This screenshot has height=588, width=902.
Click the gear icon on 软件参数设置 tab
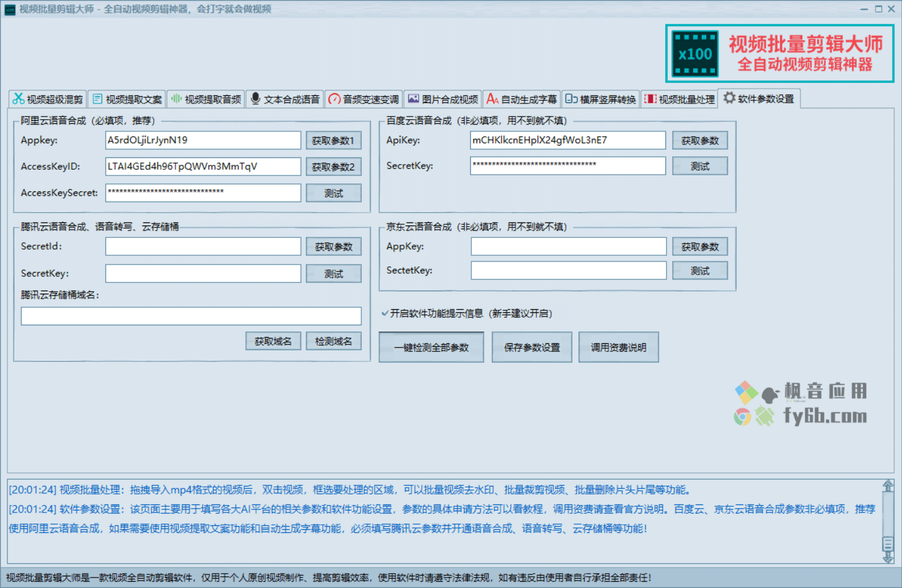click(x=729, y=98)
